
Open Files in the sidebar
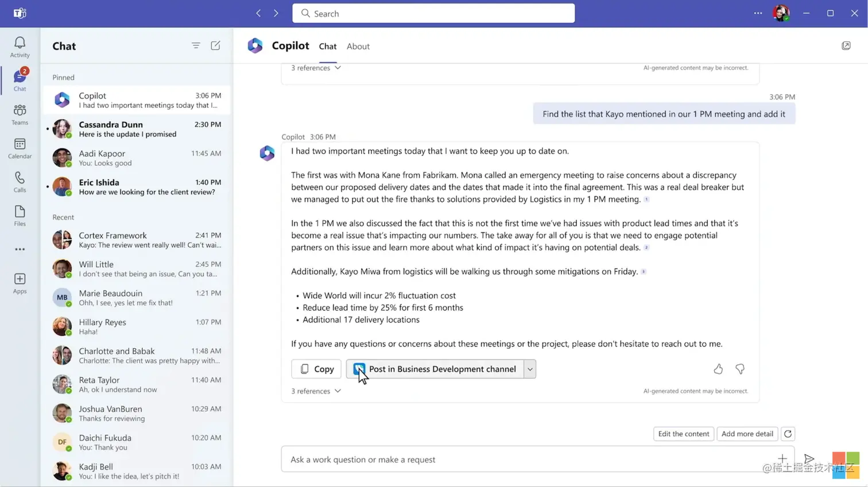point(20,216)
